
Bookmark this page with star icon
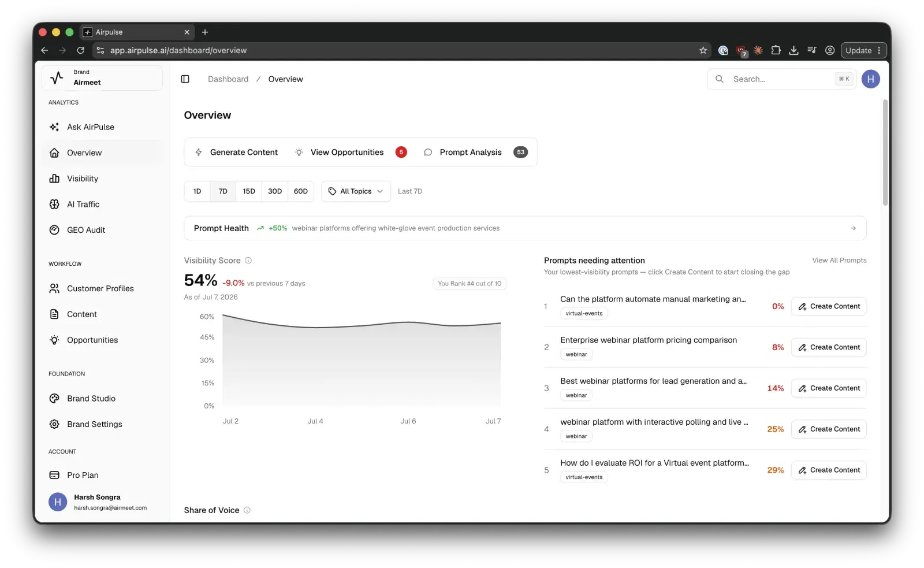point(703,50)
